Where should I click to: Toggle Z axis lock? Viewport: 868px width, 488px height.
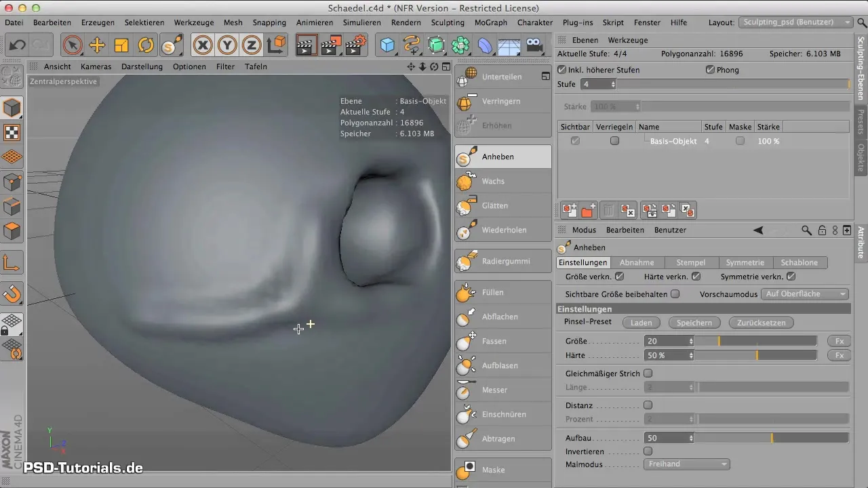[x=252, y=45]
